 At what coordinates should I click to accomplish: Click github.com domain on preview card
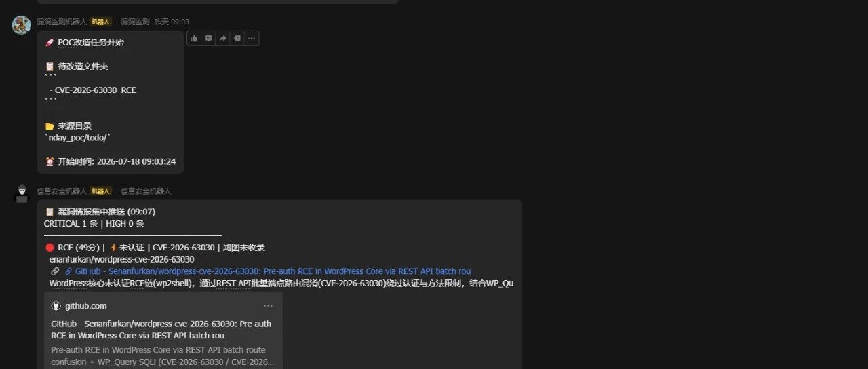pos(86,306)
